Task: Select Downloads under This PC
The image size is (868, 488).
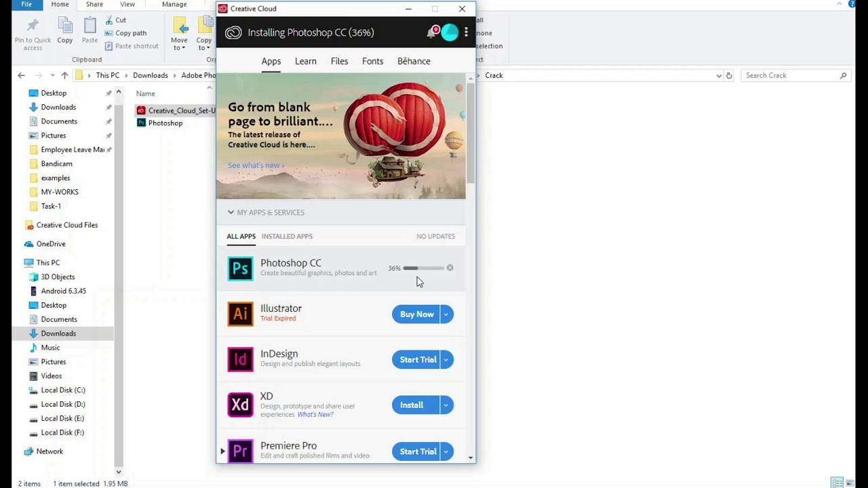Action: [x=58, y=333]
